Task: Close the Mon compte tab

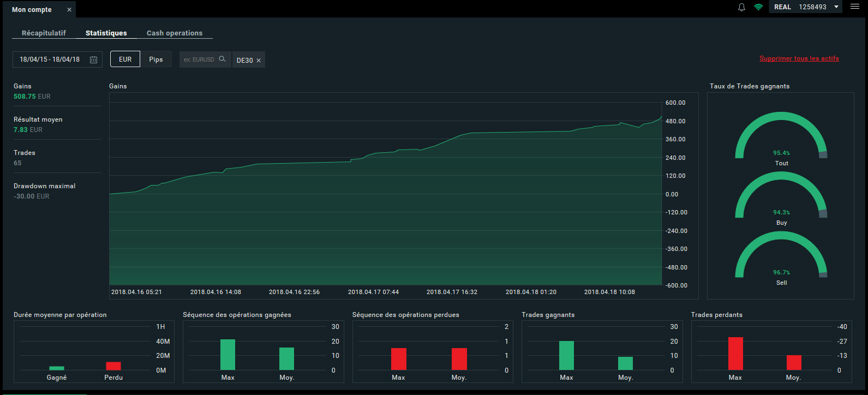Action: 69,10
